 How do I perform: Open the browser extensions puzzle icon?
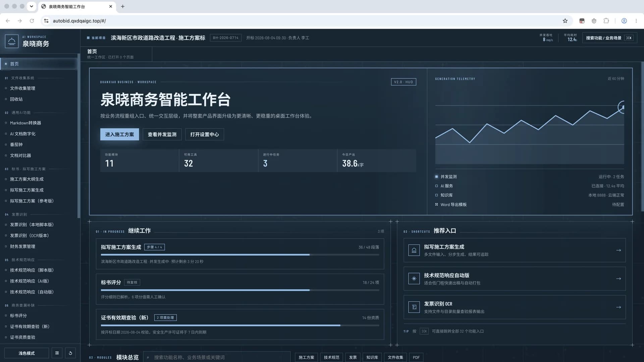point(606,21)
